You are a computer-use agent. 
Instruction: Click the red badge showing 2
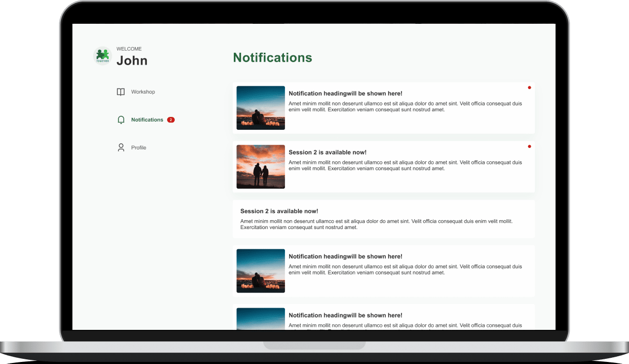pos(171,120)
